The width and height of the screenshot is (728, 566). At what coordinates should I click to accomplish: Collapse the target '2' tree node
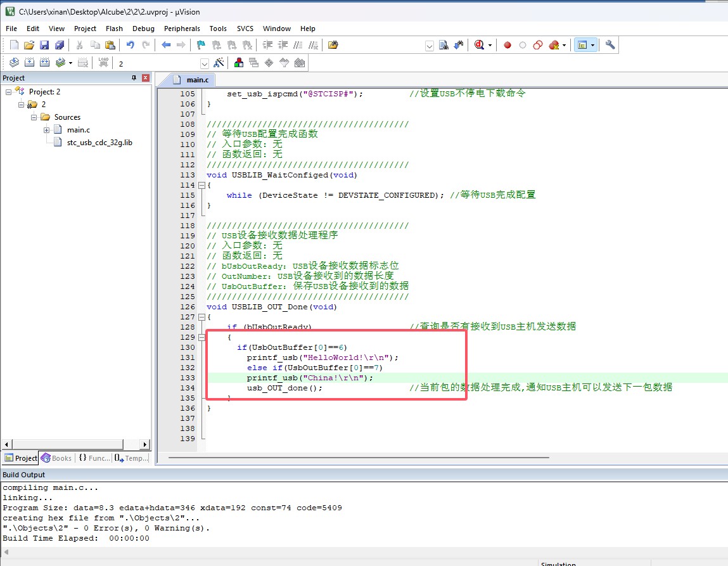pos(21,105)
